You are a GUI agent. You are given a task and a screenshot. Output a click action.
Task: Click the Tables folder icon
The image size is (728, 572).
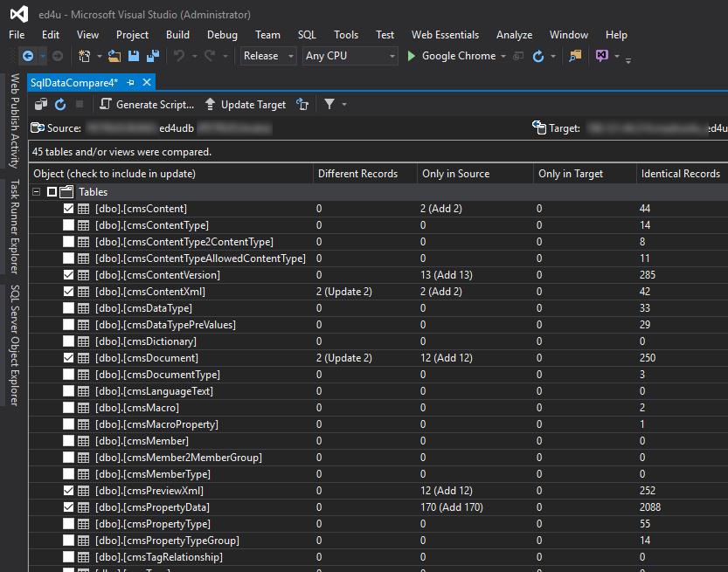pos(66,191)
